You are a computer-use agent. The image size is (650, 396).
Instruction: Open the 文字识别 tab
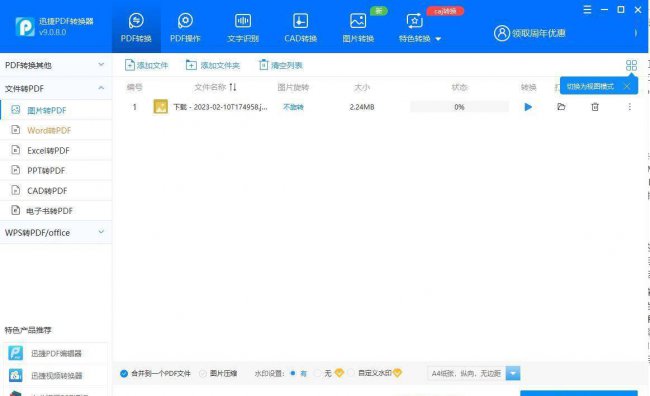pos(243,27)
